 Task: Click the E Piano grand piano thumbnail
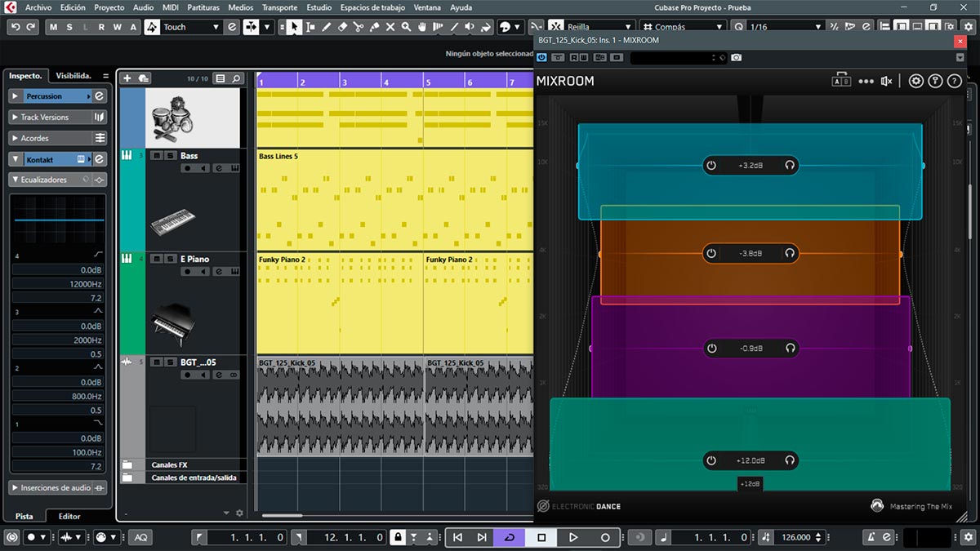(x=172, y=323)
